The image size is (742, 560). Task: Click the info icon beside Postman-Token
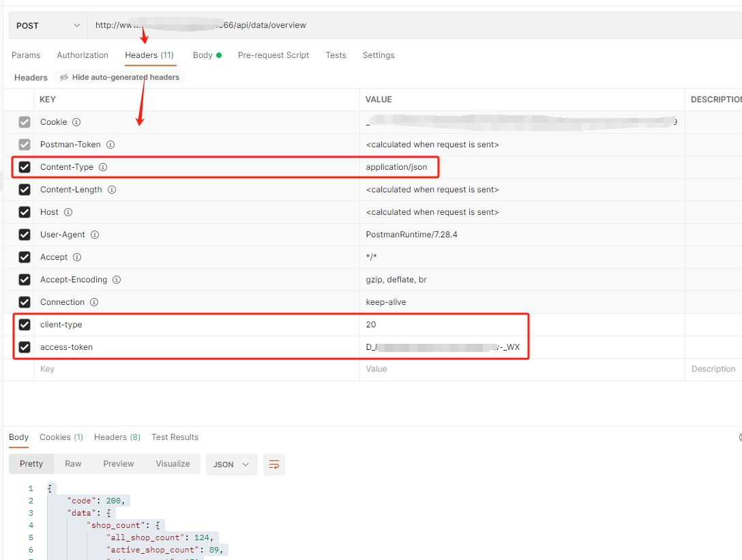tap(110, 145)
